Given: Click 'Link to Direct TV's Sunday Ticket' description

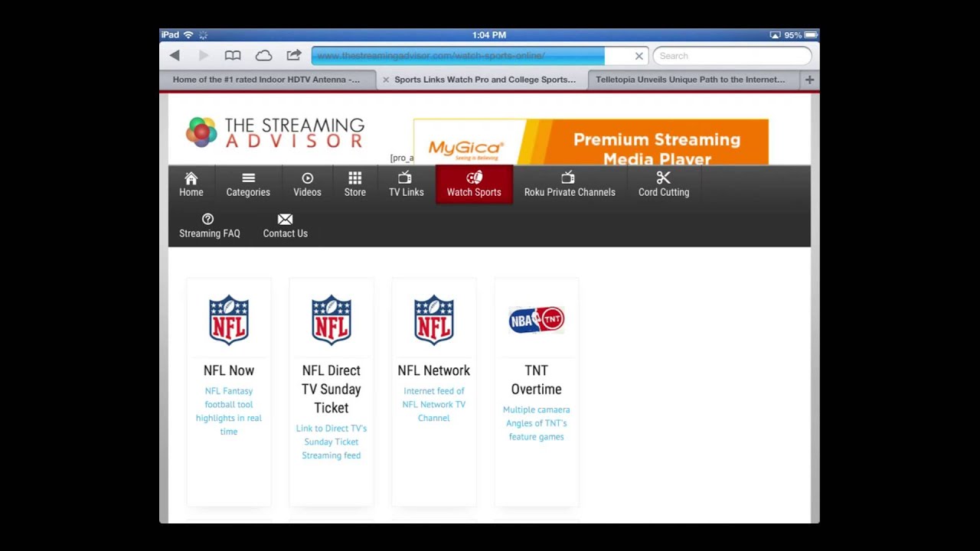Looking at the screenshot, I should point(332,442).
